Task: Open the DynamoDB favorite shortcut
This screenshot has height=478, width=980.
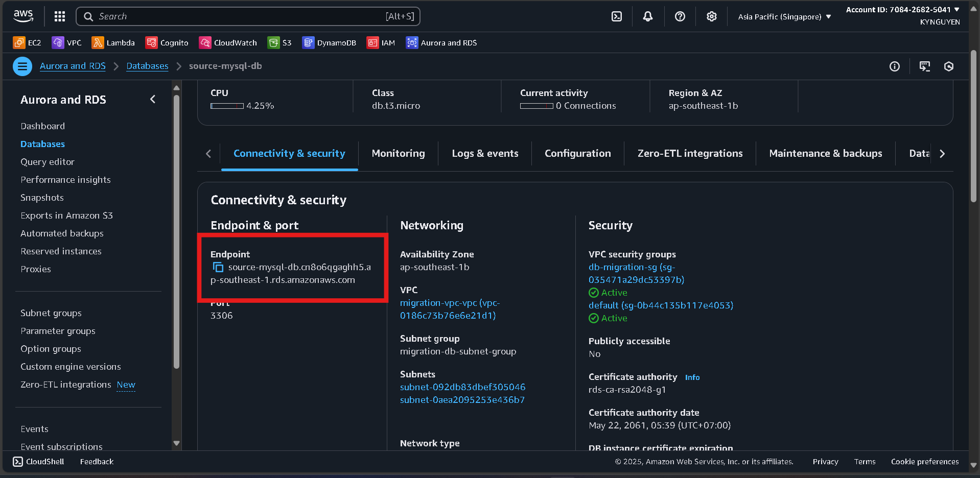Action: click(329, 42)
